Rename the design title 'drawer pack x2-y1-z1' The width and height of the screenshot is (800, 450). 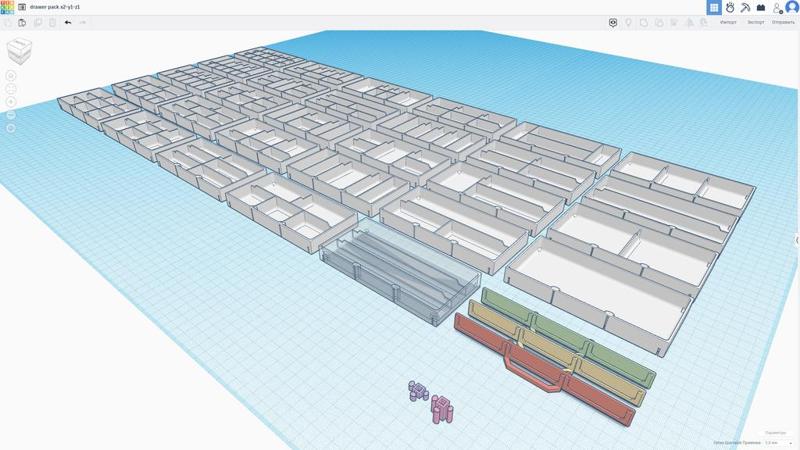[x=55, y=7]
